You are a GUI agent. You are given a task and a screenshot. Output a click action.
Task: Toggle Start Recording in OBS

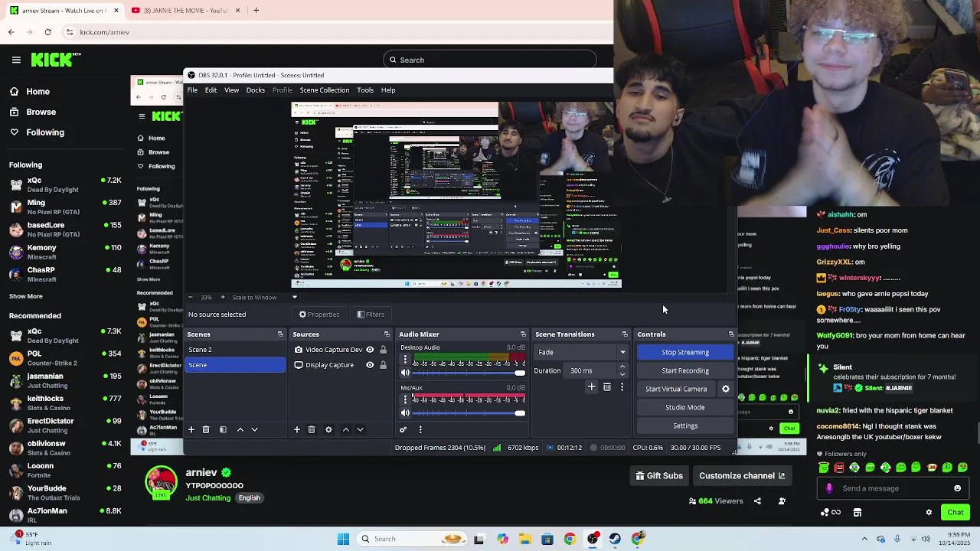685,370
